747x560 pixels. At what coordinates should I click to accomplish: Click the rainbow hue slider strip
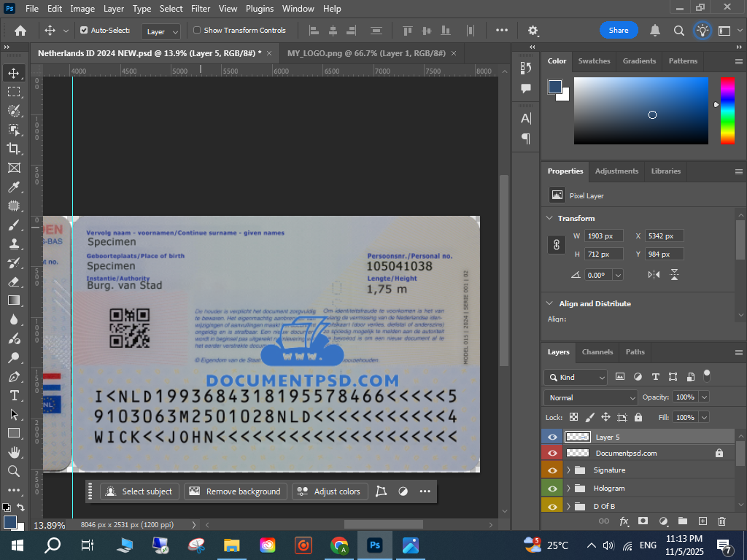coord(727,110)
